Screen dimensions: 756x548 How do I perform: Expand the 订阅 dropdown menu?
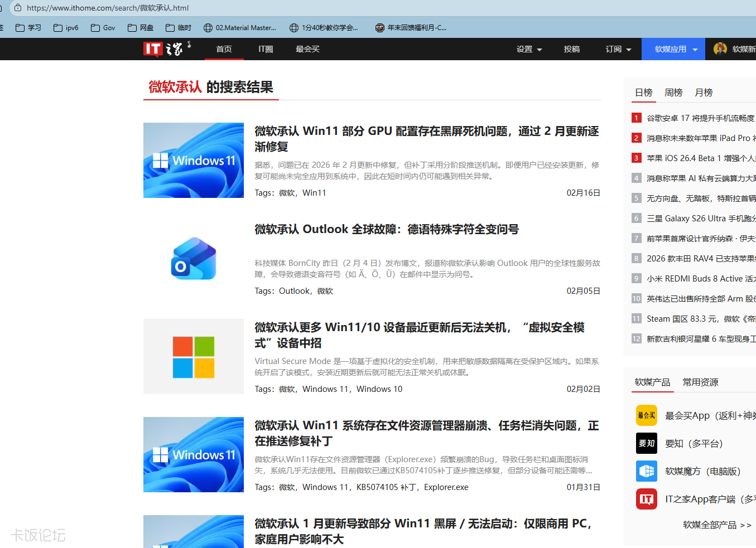click(618, 49)
